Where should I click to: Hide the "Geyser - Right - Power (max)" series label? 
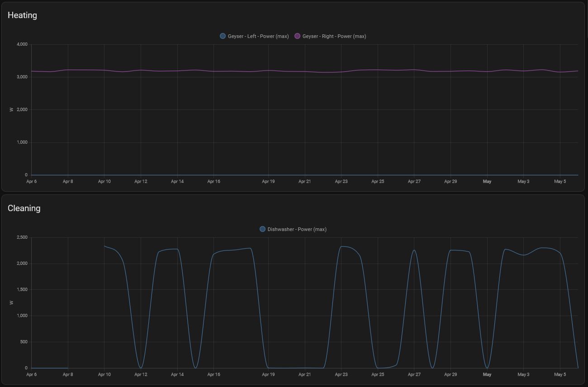[x=334, y=36]
